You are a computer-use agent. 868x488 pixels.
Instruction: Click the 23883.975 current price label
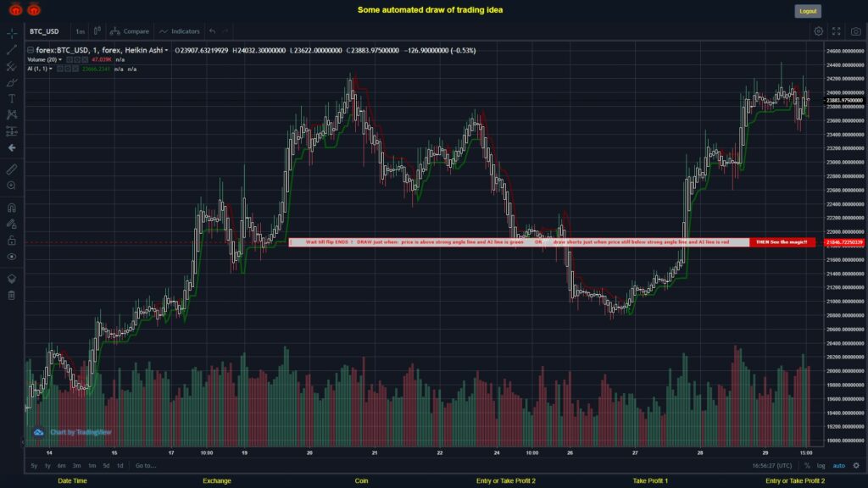pos(844,101)
